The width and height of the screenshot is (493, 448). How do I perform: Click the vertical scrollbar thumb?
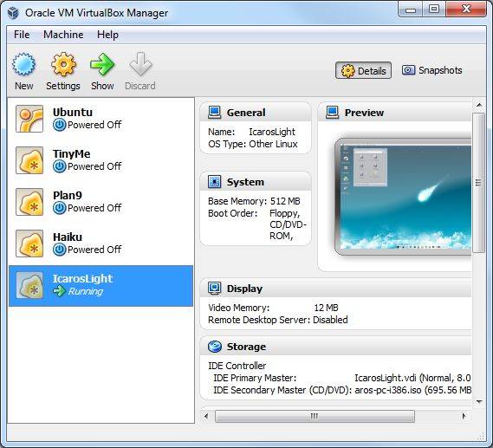click(478, 183)
